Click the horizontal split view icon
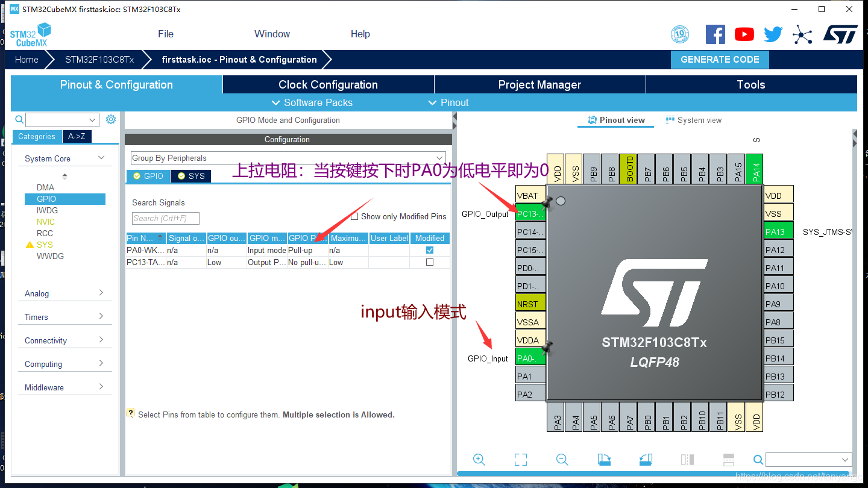This screenshot has width=868, height=488. pyautogui.click(x=728, y=460)
